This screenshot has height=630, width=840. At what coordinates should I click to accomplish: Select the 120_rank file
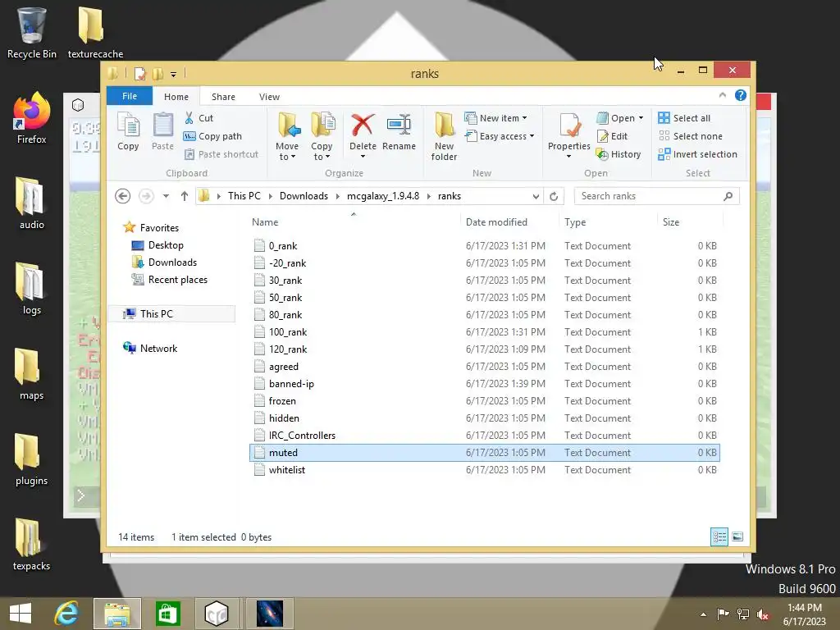(485, 349)
